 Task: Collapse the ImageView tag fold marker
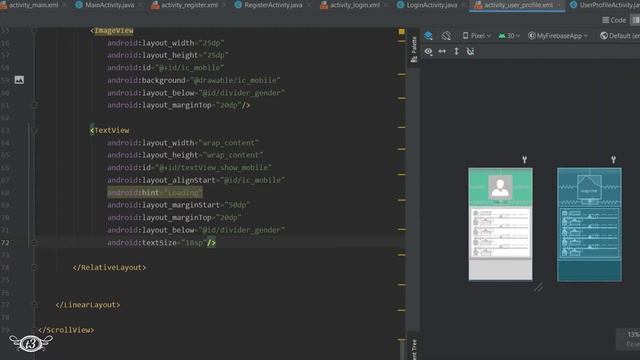pos(35,31)
